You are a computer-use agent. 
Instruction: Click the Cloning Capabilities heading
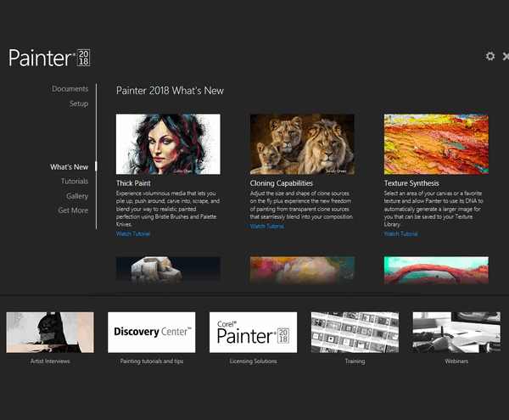point(282,183)
